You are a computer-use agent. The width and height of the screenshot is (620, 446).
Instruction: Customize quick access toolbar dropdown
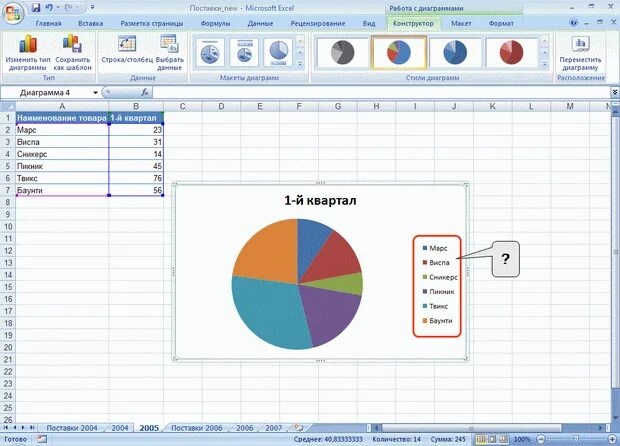(93, 8)
